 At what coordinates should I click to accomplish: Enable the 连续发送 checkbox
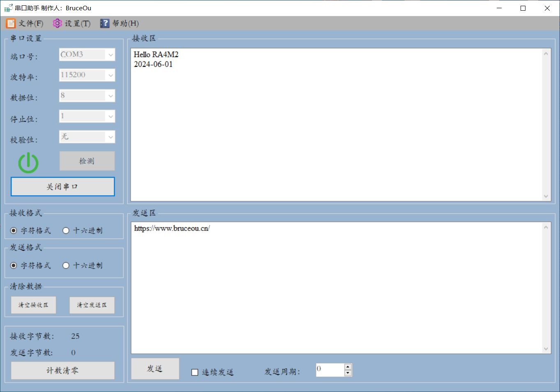[195, 372]
